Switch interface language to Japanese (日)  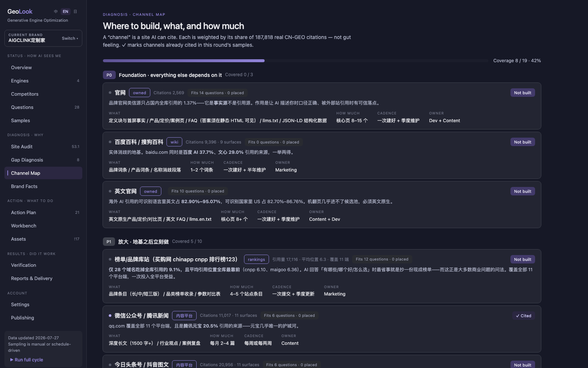point(75,11)
